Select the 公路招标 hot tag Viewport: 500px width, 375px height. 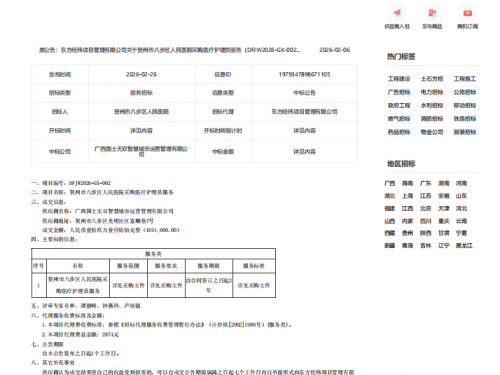(x=465, y=92)
